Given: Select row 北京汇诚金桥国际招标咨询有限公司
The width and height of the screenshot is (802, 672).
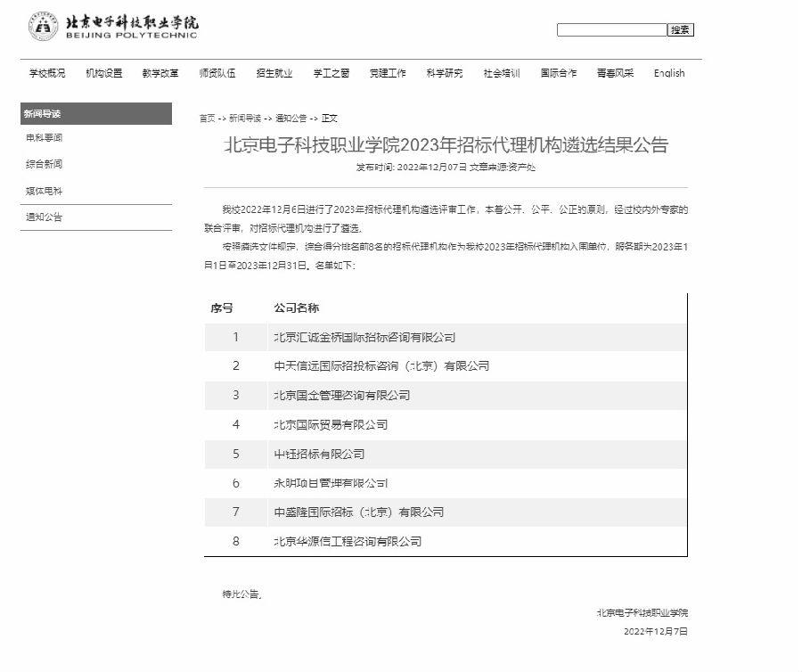Looking at the screenshot, I should 446,337.
